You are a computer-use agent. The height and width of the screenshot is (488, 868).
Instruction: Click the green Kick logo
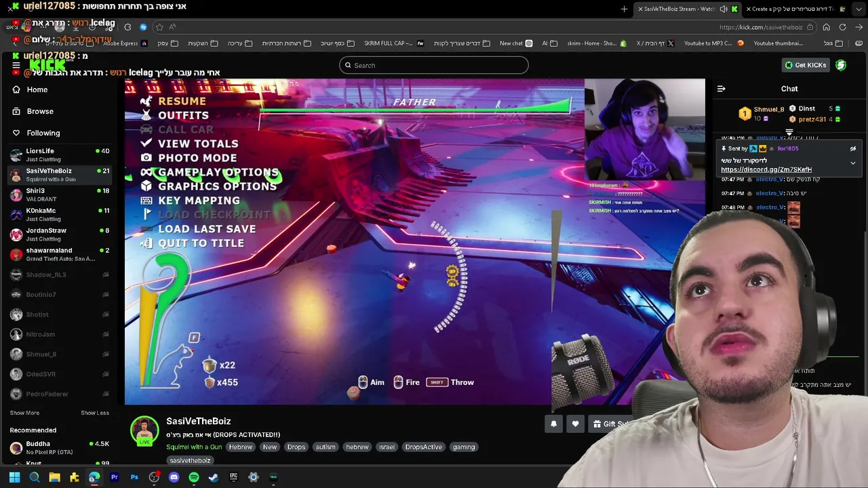tap(47, 65)
